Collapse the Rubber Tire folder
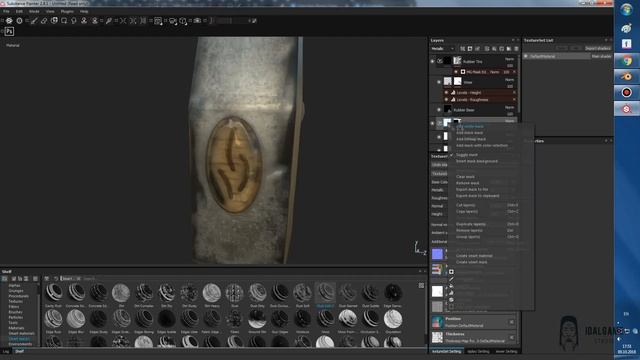Viewport: 640px width, 360px height. click(x=440, y=61)
